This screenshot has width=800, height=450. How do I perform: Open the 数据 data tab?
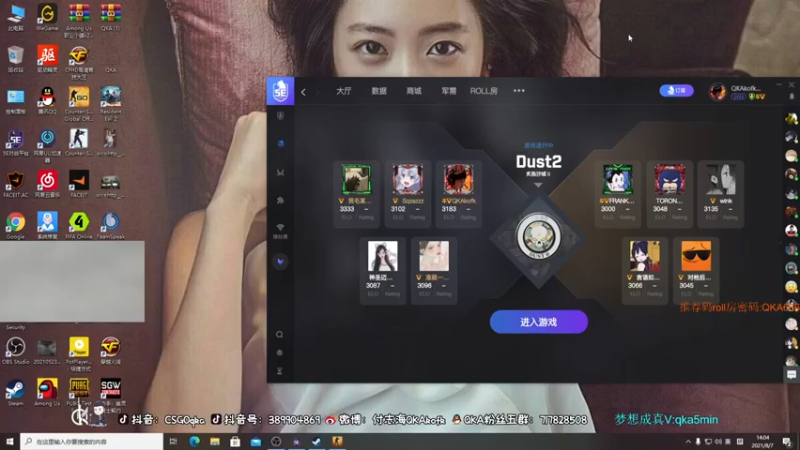379,91
